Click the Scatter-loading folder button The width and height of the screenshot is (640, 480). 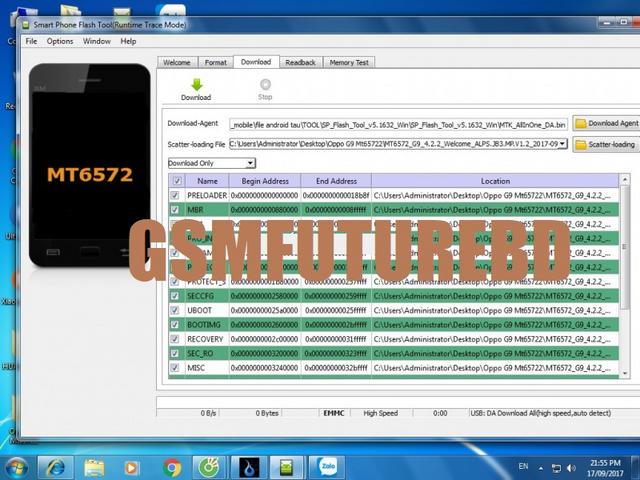(x=607, y=144)
